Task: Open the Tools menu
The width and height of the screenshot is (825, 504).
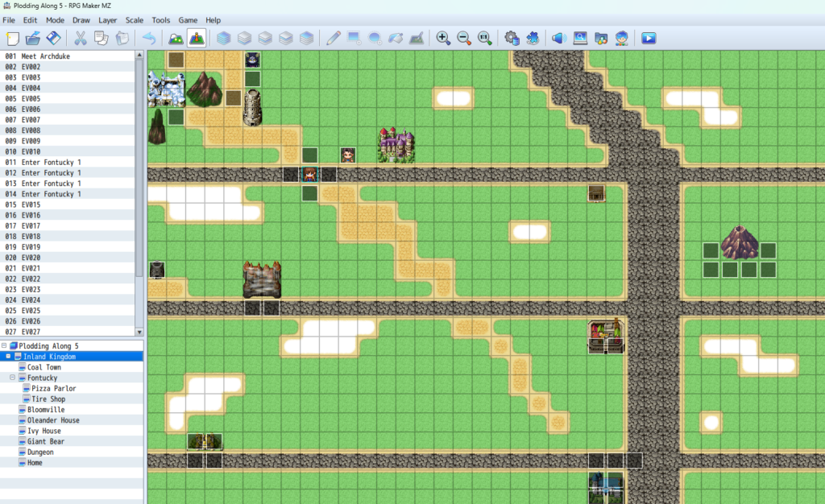Action: pyautogui.click(x=161, y=20)
